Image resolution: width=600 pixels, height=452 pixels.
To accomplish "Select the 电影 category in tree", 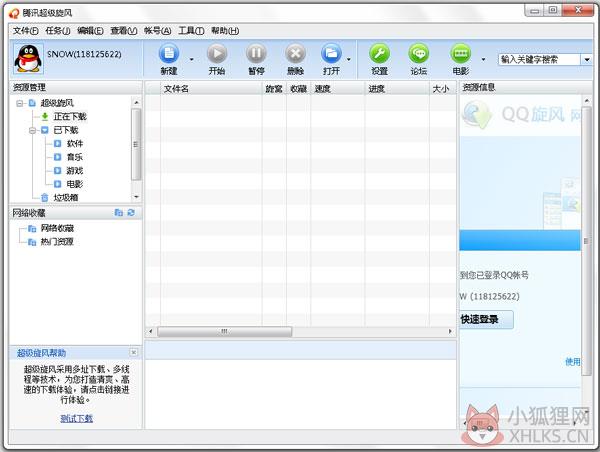I will click(75, 184).
